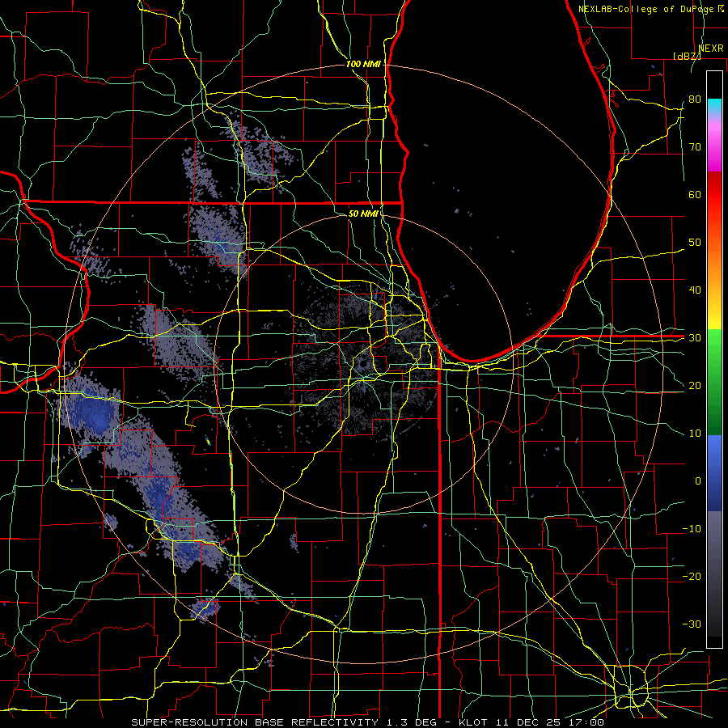Click the '-10' value on the dBZ scale

tap(692, 529)
